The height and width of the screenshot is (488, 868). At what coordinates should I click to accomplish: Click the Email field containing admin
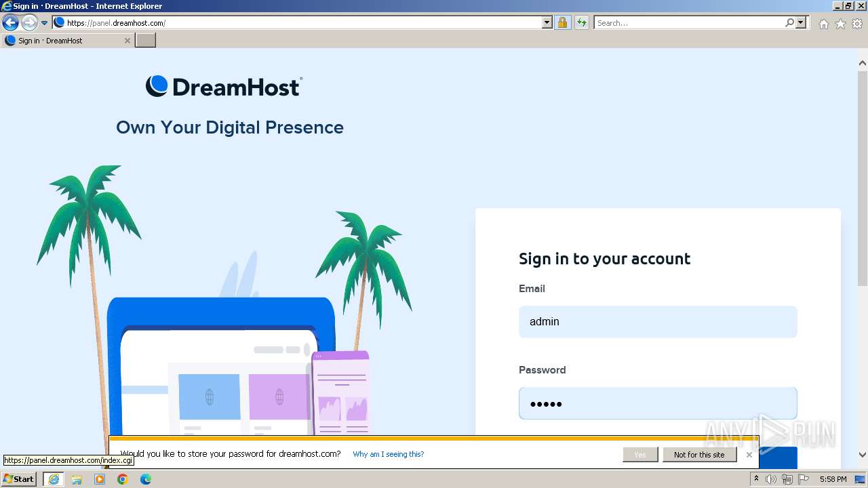tap(658, 322)
